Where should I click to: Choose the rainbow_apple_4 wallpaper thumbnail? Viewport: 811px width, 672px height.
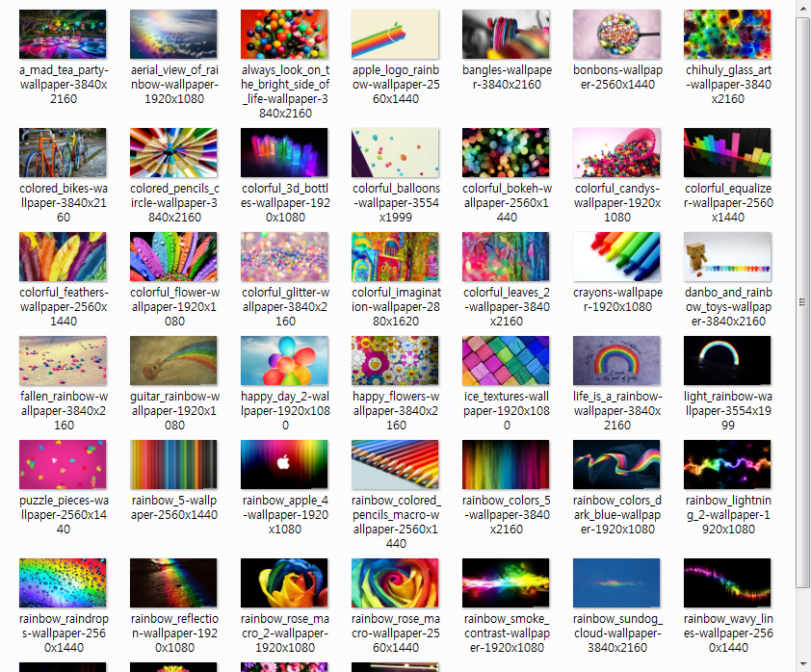point(284,464)
